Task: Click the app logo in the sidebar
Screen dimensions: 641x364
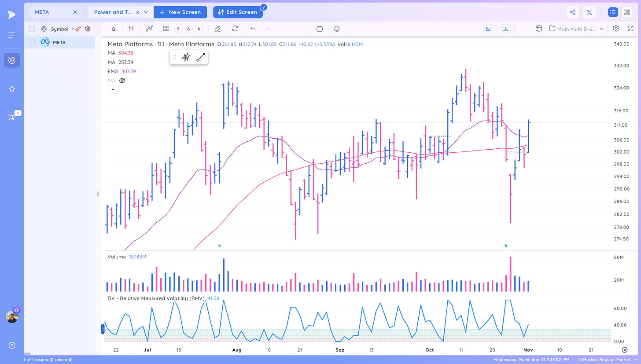Action: click(12, 15)
